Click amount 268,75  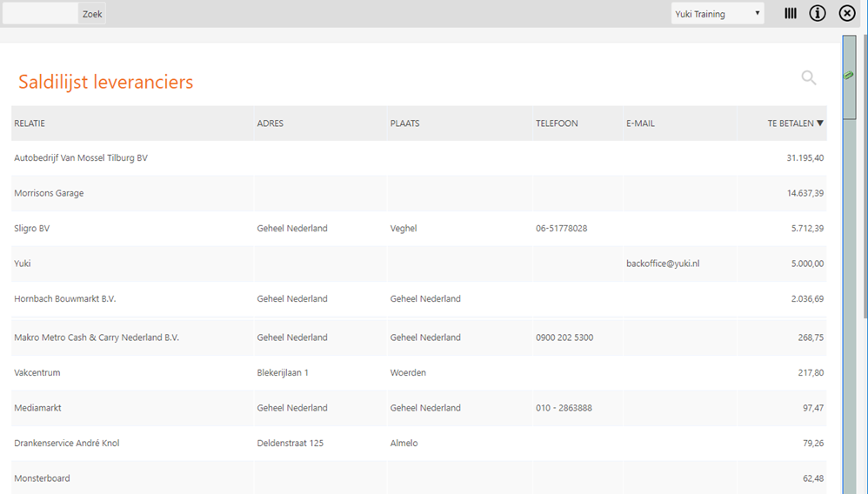pos(811,337)
